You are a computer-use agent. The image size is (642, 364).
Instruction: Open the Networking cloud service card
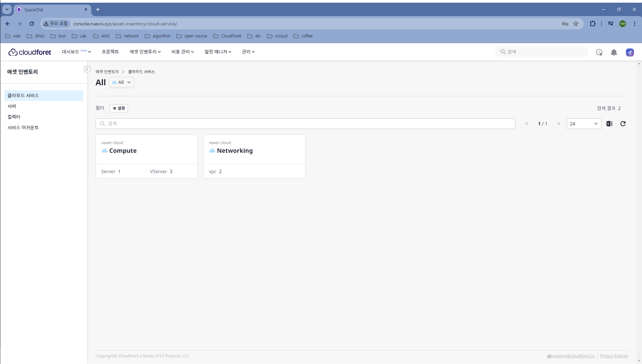(x=254, y=150)
